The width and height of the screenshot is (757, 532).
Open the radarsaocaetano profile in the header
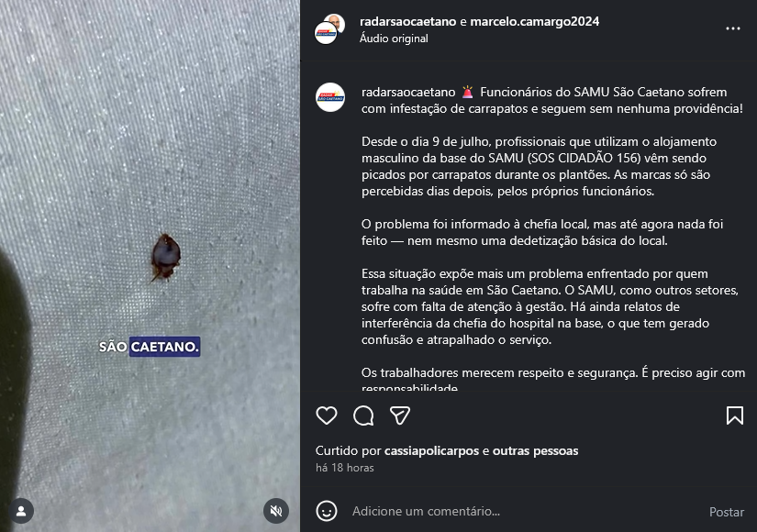[x=408, y=21]
